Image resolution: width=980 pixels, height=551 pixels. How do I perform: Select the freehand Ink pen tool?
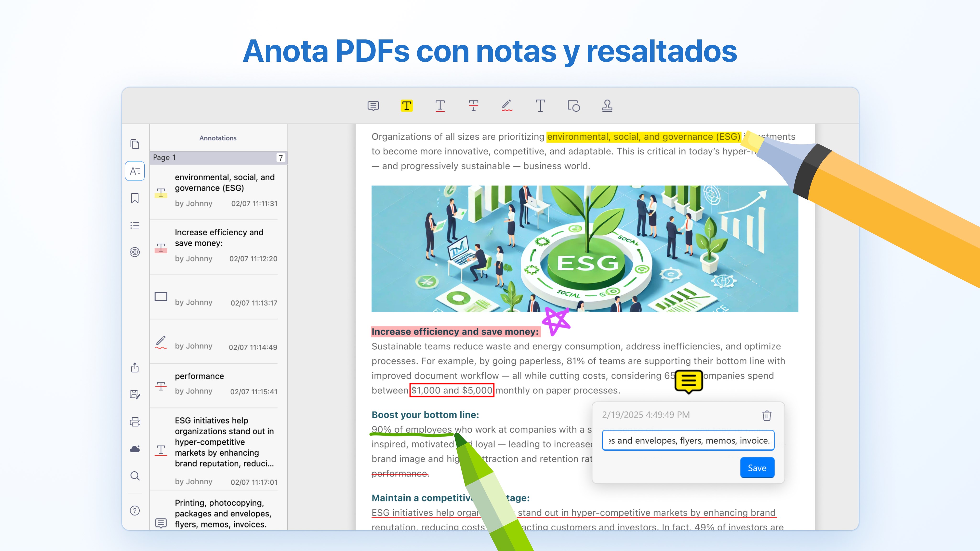(507, 106)
